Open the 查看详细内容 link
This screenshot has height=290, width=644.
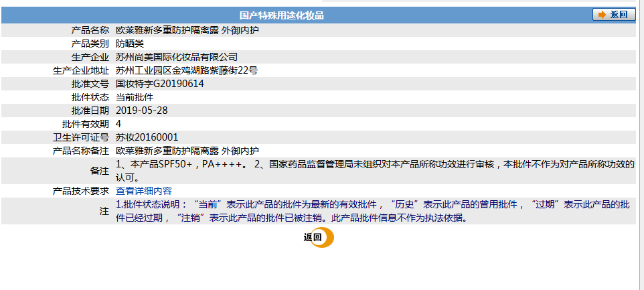pos(144,191)
